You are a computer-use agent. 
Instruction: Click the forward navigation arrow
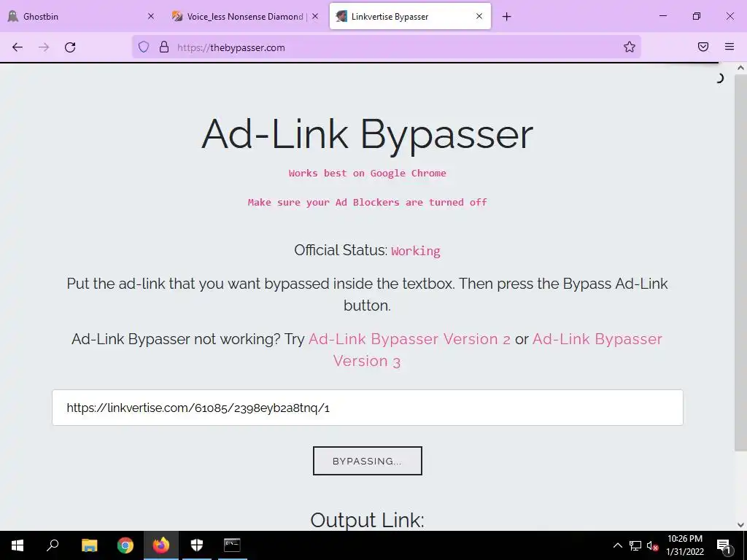coord(44,47)
